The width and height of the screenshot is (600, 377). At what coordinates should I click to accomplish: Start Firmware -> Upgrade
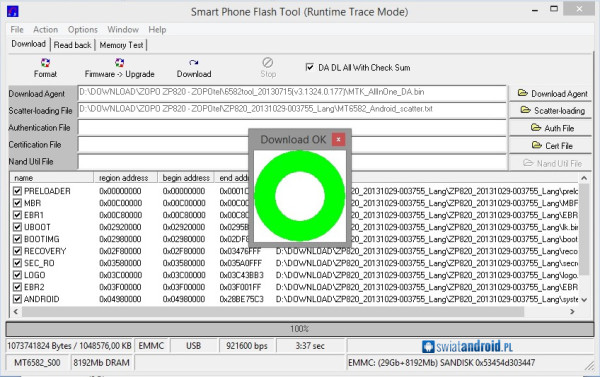[x=119, y=68]
